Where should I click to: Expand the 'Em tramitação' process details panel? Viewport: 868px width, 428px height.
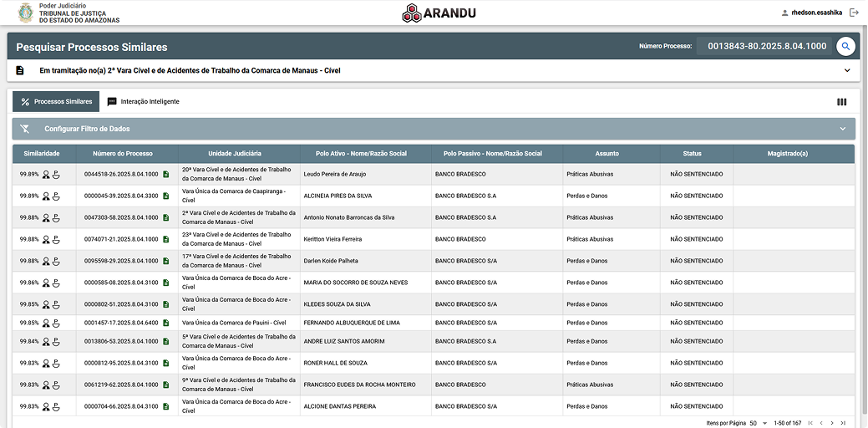[x=846, y=71]
